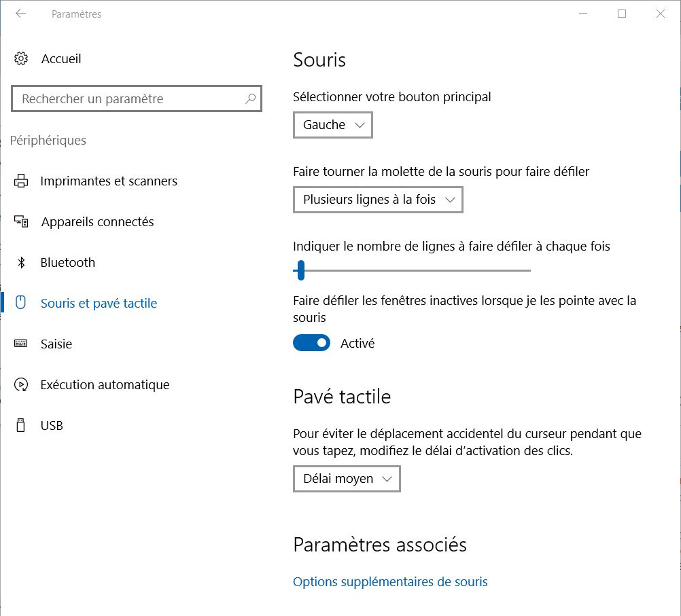Open the Délai moyen touchpad dropdown
681x616 pixels.
pyautogui.click(x=347, y=479)
